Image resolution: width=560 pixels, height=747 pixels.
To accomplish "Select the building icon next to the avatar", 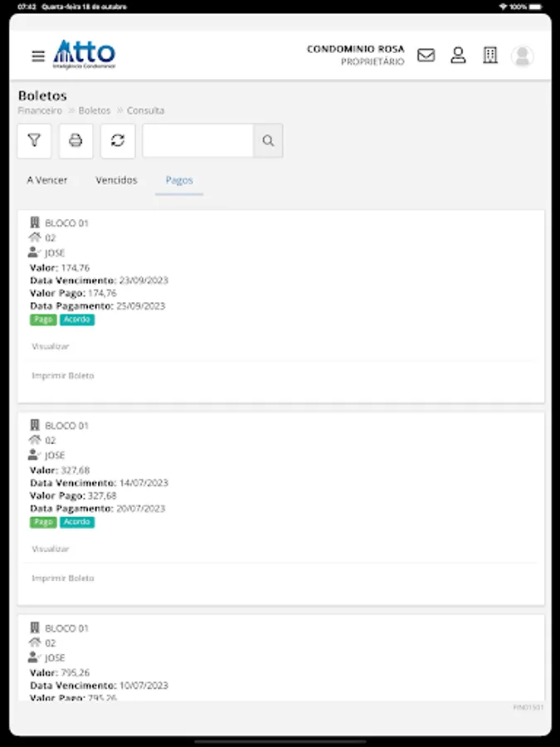I will (490, 56).
